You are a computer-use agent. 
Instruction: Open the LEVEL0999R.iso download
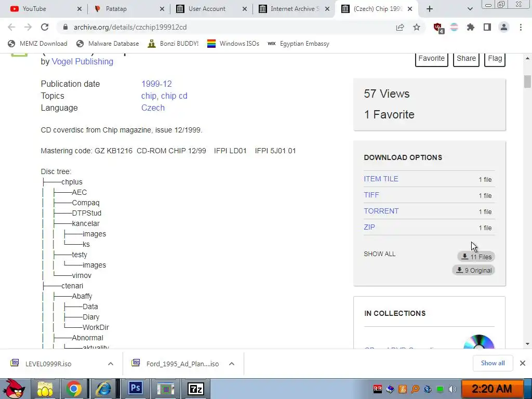click(48, 364)
